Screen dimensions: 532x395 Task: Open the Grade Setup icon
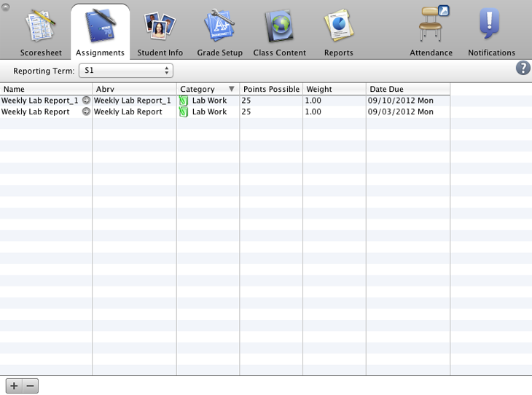point(219,27)
